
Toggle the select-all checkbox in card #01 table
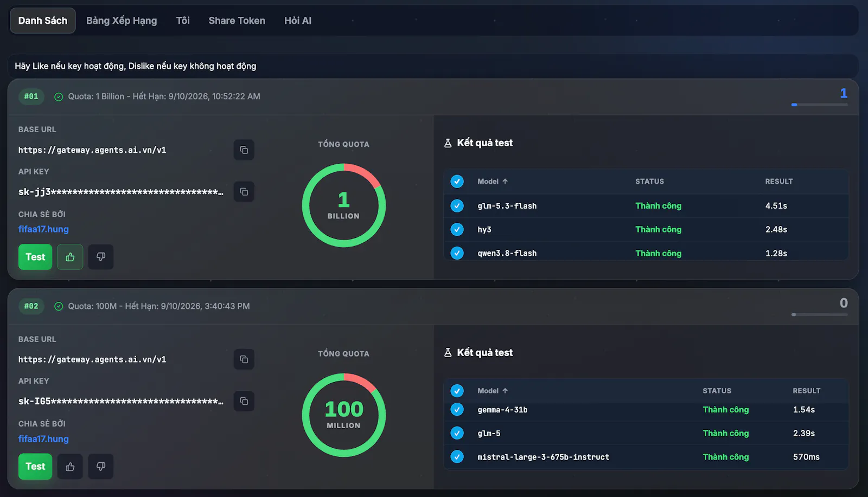point(457,182)
